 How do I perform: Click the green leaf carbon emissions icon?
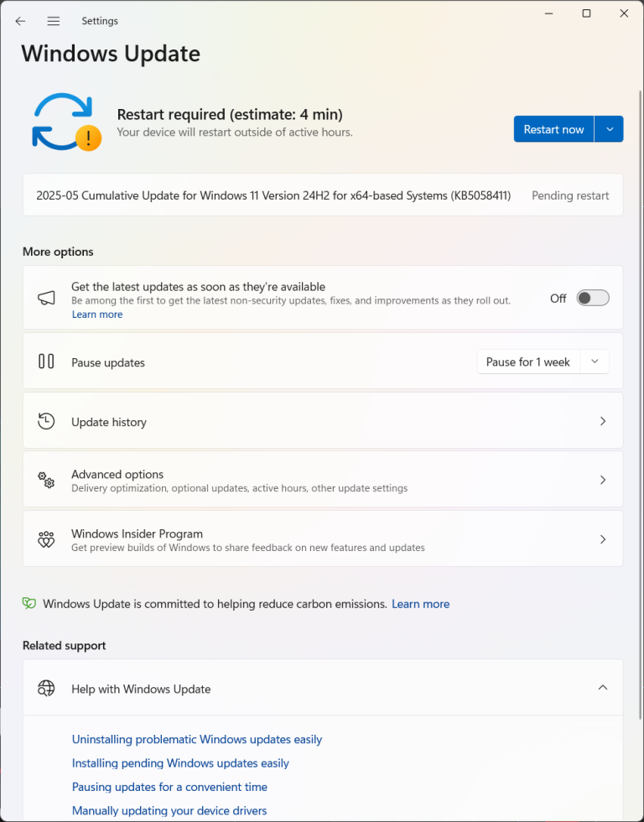point(29,603)
